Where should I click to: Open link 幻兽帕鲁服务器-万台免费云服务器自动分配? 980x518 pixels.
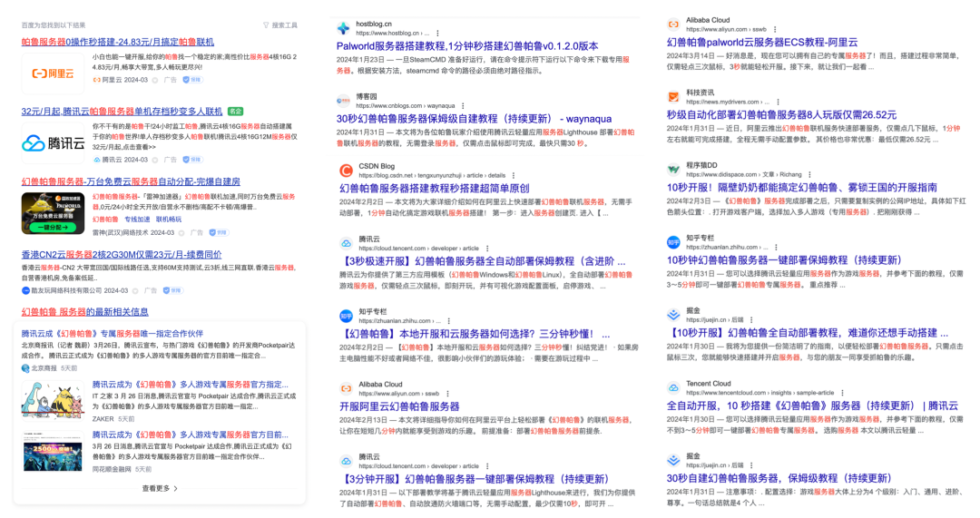tap(131, 181)
